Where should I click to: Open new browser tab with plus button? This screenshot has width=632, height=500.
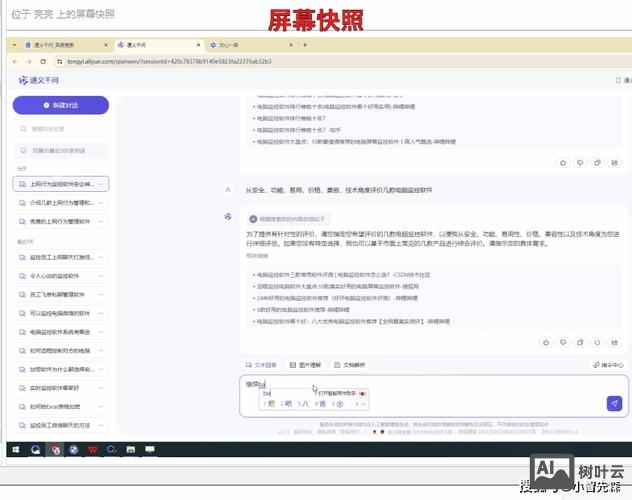305,45
